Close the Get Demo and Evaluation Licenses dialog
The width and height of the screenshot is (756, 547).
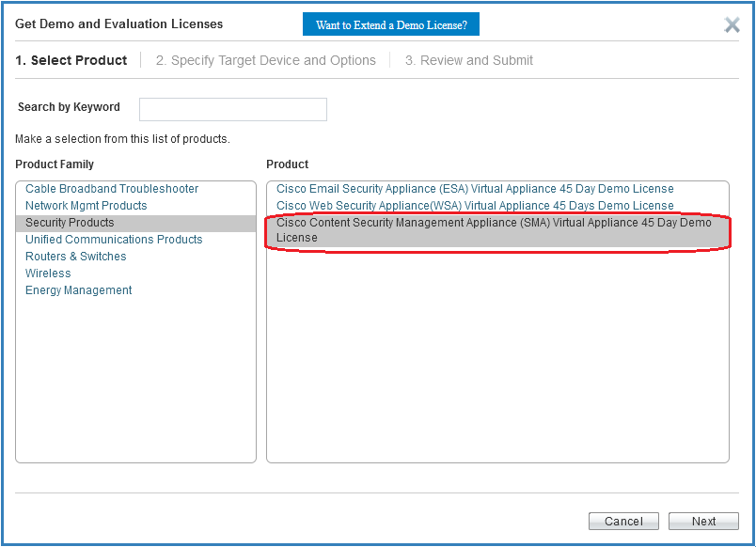pyautogui.click(x=732, y=24)
